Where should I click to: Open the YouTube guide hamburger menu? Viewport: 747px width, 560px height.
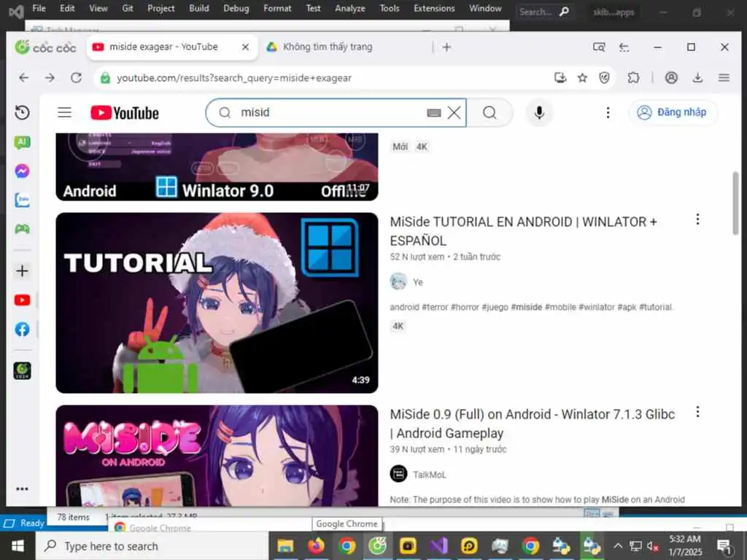coord(65,112)
